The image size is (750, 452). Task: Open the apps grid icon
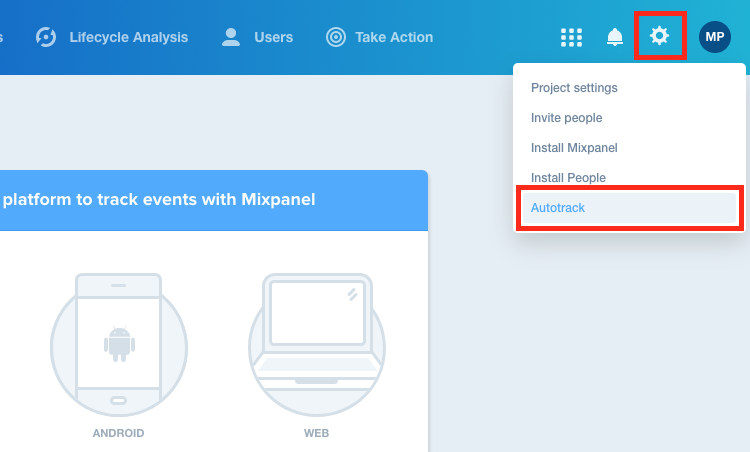pos(571,37)
